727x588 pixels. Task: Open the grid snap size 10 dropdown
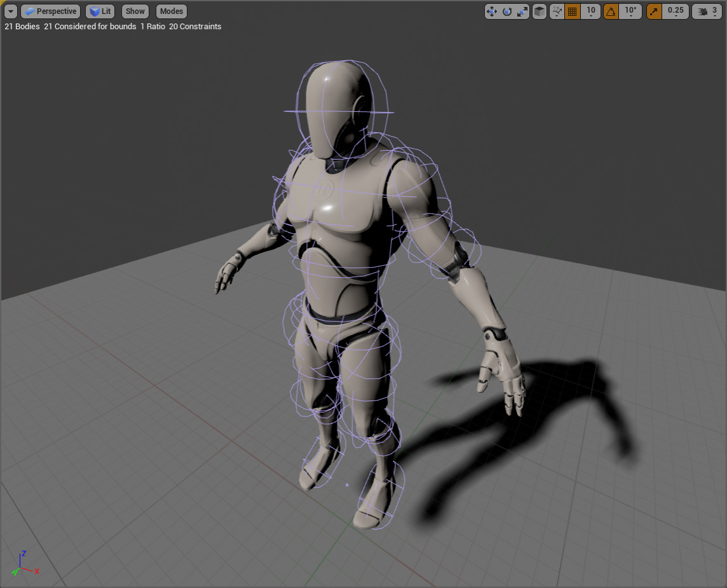(591, 11)
